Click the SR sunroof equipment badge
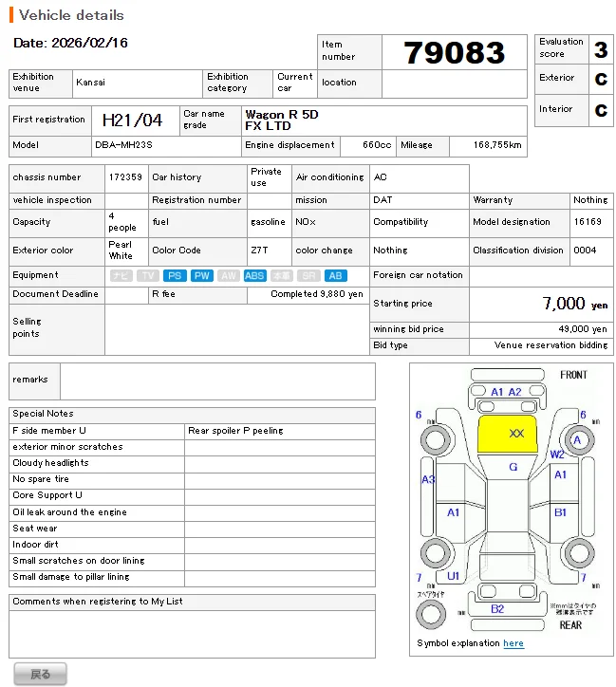 tap(308, 275)
